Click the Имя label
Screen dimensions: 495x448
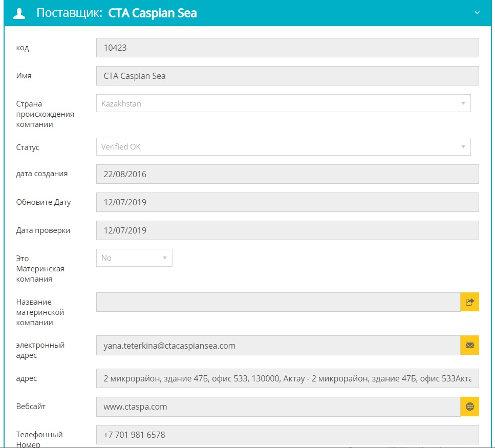tap(24, 76)
